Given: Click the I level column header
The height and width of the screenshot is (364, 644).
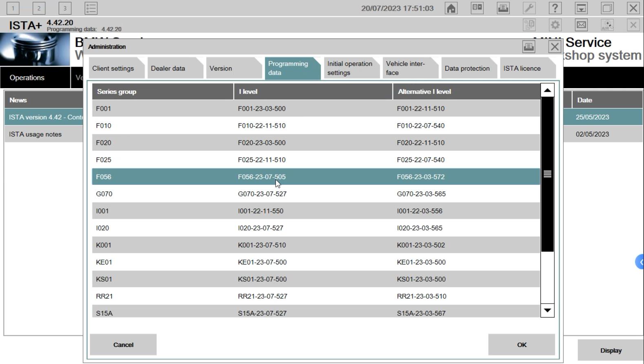Looking at the screenshot, I should click(313, 91).
